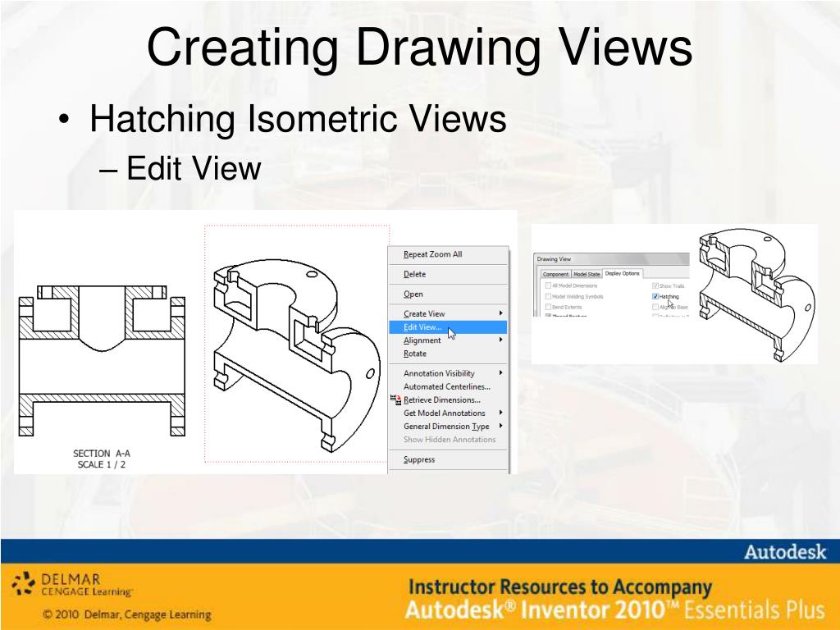The image size is (840, 630).
Task: Select the Section A-A drawing view
Action: click(102, 361)
